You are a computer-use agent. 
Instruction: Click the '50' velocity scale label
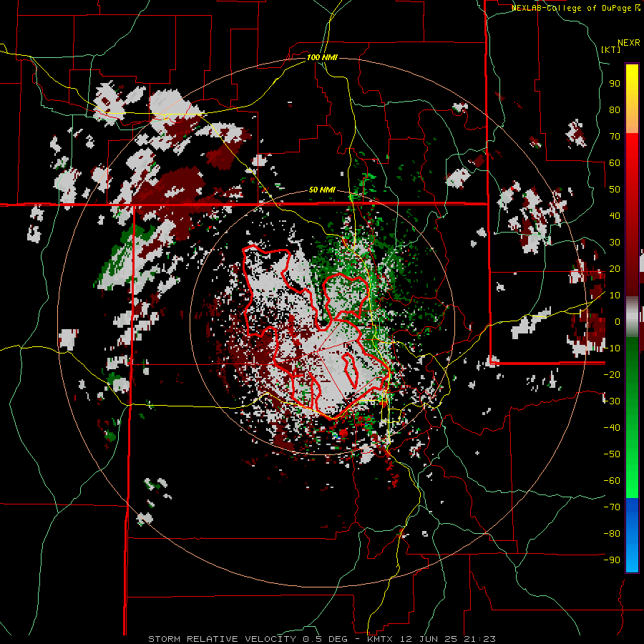[615, 190]
